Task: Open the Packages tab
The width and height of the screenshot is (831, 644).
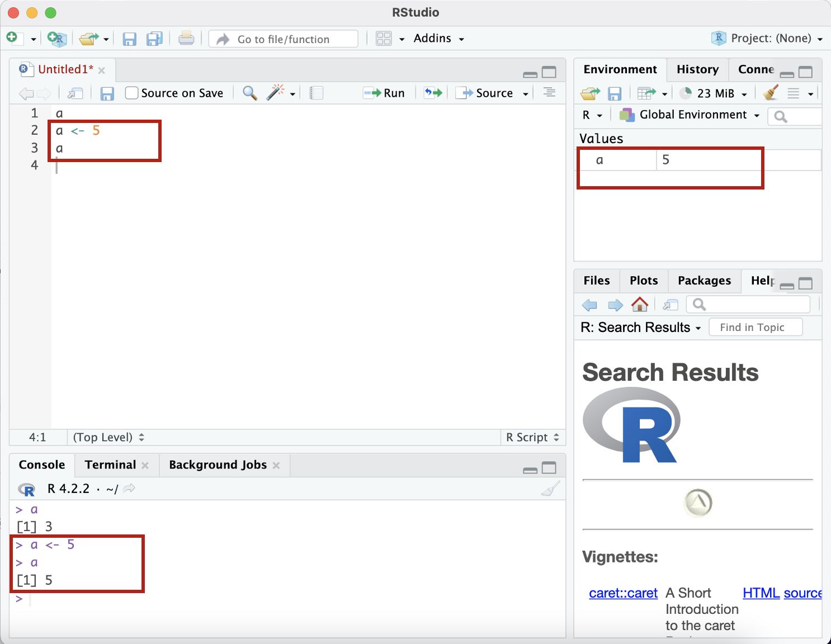Action: (x=704, y=281)
